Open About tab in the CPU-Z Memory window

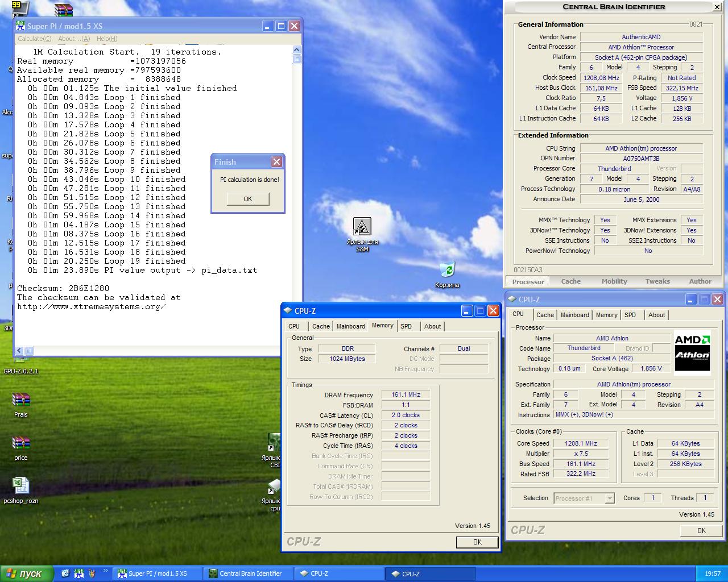433,326
